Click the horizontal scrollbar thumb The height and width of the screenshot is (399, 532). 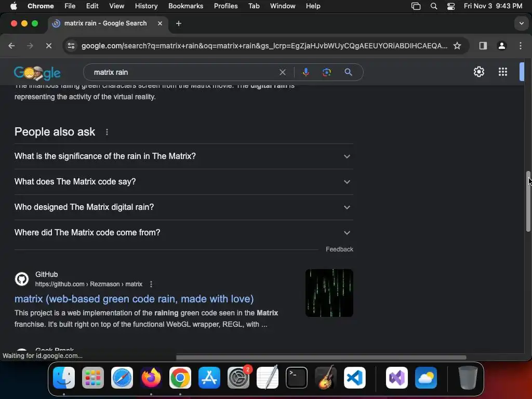[321, 357]
